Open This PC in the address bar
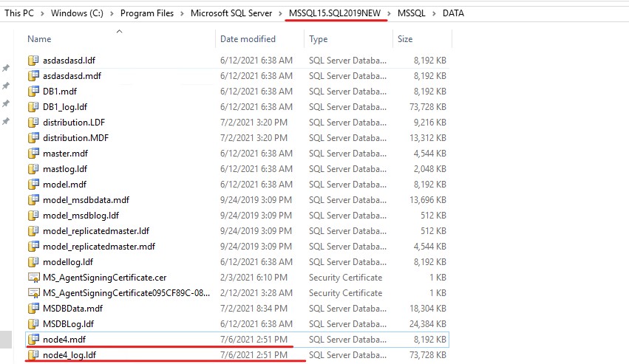This screenshot has width=629, height=364. pyautogui.click(x=19, y=13)
